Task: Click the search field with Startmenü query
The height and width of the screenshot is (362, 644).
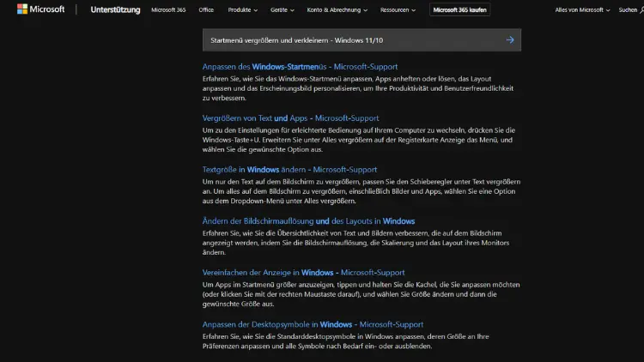Action: 361,39
